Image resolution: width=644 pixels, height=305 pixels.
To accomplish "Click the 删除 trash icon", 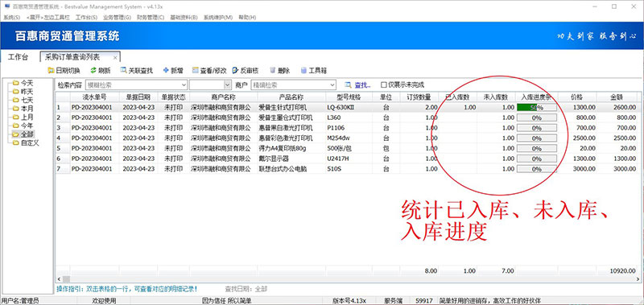I will point(273,71).
